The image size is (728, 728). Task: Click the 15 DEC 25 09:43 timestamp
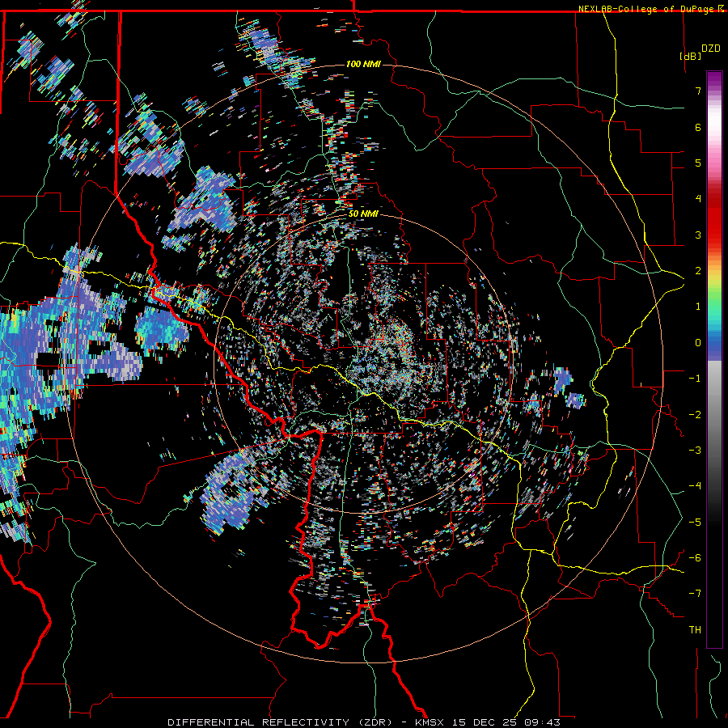point(506,722)
